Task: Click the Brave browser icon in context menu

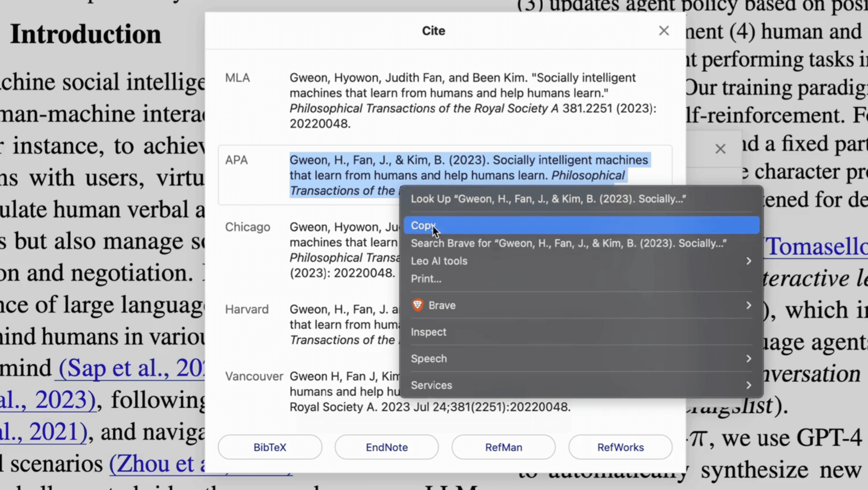Action: [417, 305]
